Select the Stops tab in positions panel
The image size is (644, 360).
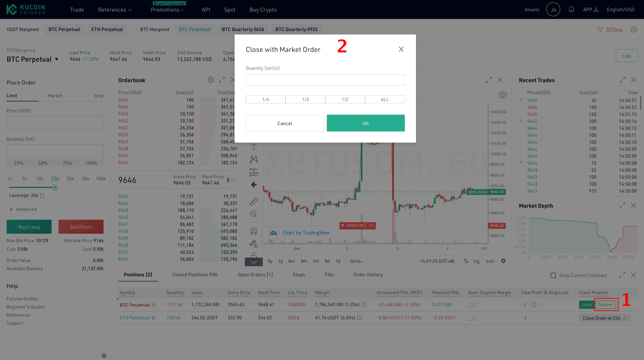[299, 275]
